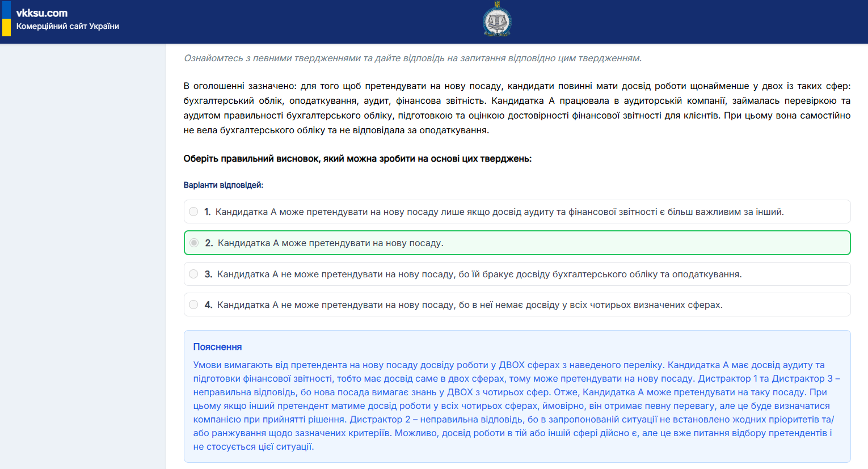Click the 'Пояснення' heading
The height and width of the screenshot is (469, 868).
(x=217, y=347)
